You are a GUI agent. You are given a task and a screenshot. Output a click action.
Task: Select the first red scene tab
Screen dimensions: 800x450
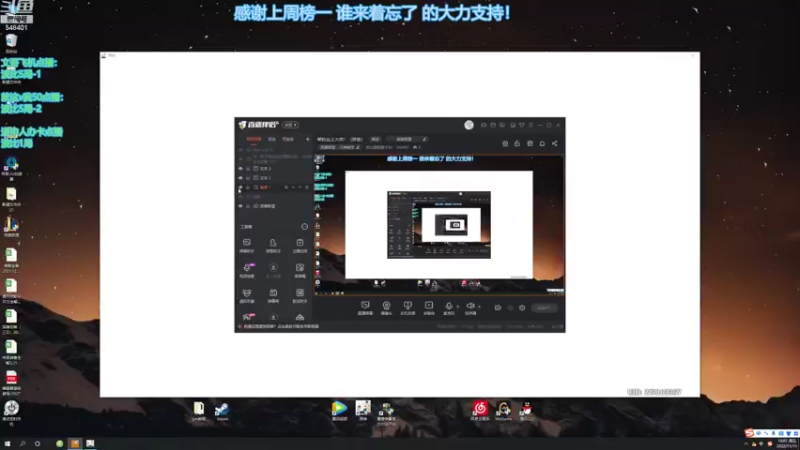tap(254, 139)
